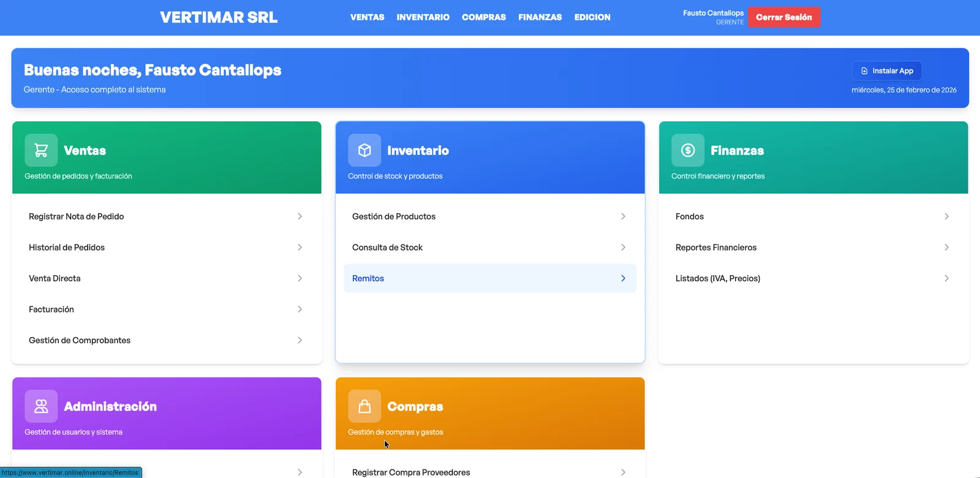The height and width of the screenshot is (478, 980).
Task: Click the Finanzas card header title
Action: pos(737,151)
